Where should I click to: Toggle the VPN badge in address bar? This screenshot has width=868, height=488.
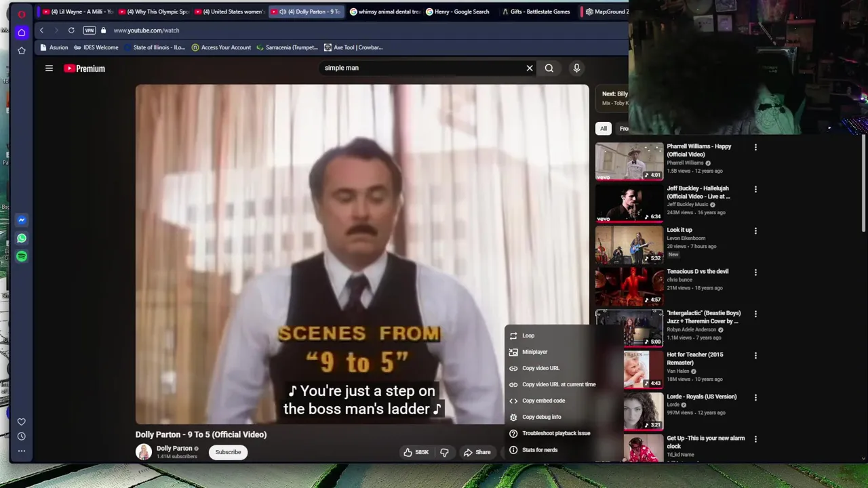89,30
